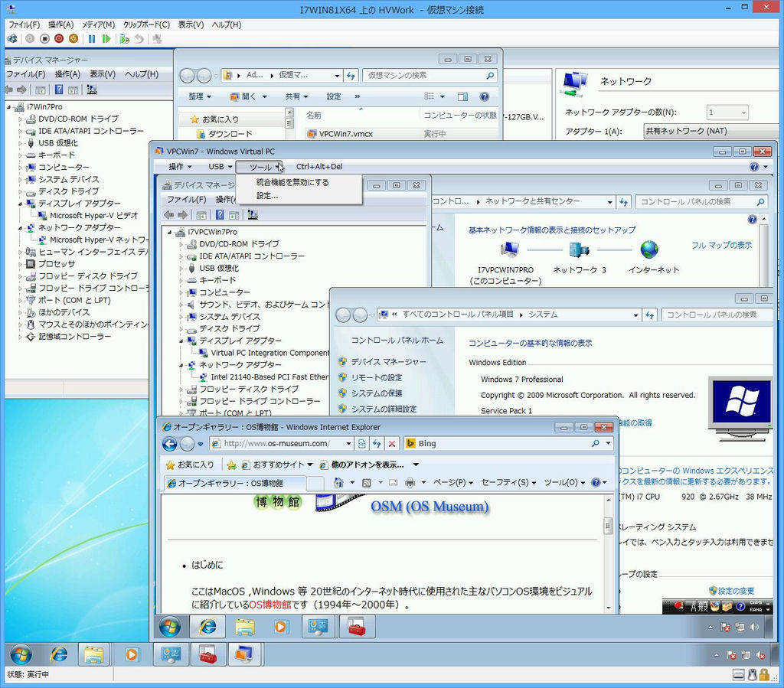The image size is (784, 688).
Task: Expand USB 仮想化 under i7VPCWin7Pro
Action: tap(181, 269)
